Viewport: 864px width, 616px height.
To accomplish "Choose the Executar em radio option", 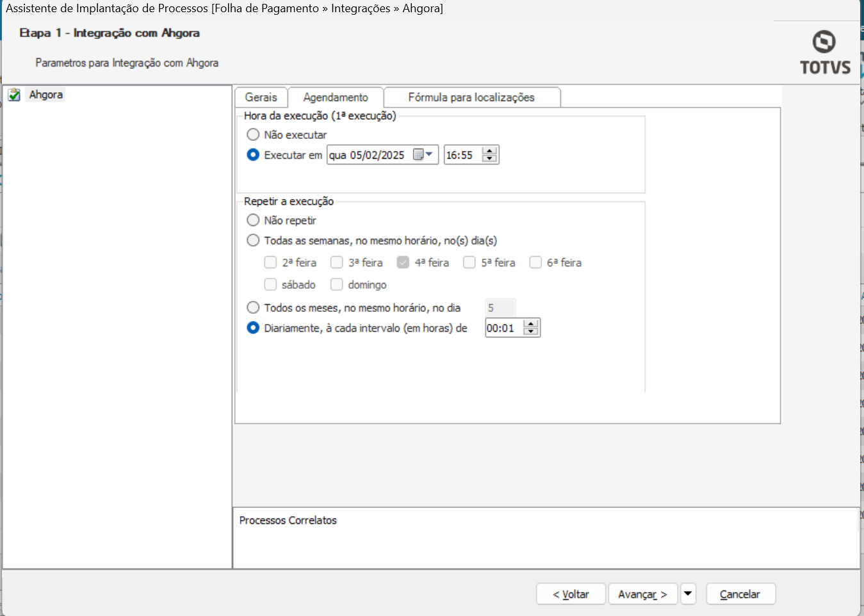I will (x=253, y=155).
